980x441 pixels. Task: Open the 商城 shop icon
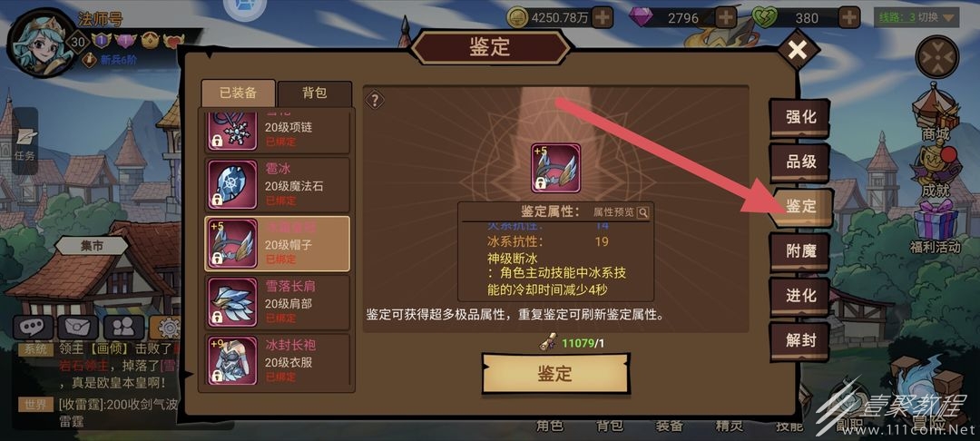point(935,113)
